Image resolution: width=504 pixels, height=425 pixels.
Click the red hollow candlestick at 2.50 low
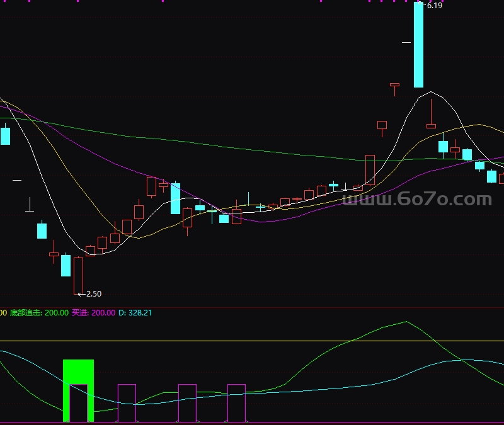78,276
